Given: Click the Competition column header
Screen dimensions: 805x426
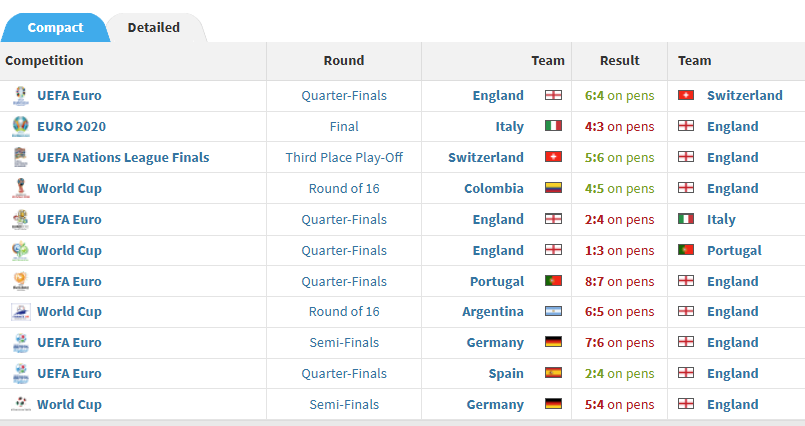Looking at the screenshot, I should tap(44, 61).
